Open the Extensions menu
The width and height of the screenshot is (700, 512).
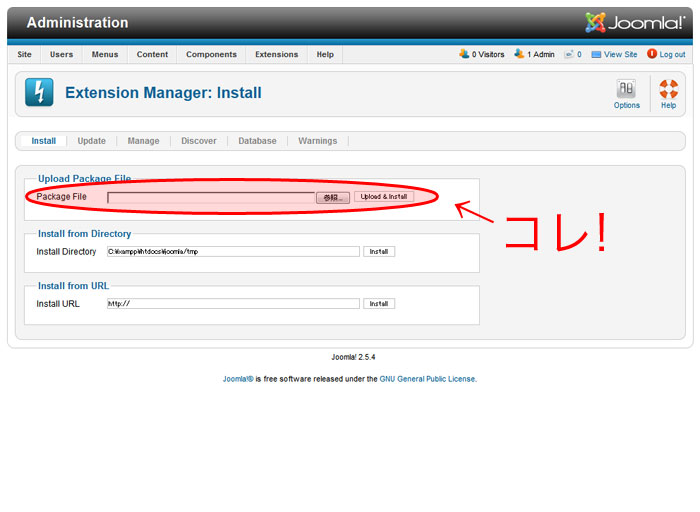(276, 55)
